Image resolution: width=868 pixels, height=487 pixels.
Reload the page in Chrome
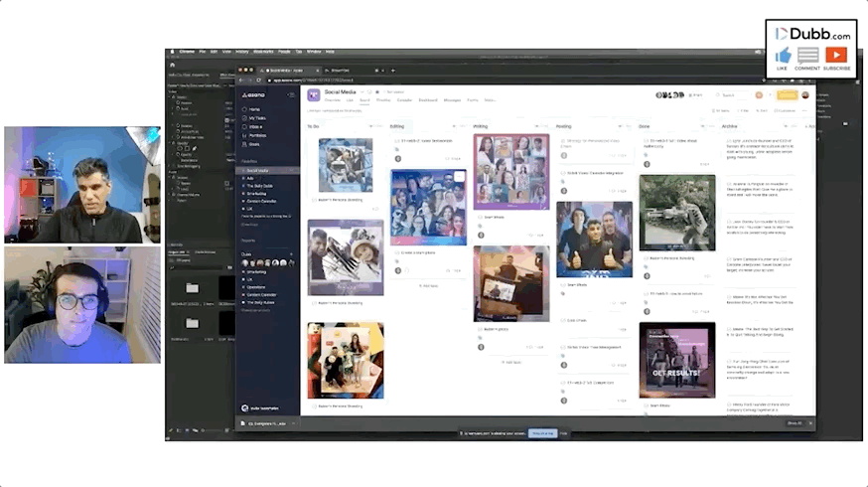[x=258, y=80]
